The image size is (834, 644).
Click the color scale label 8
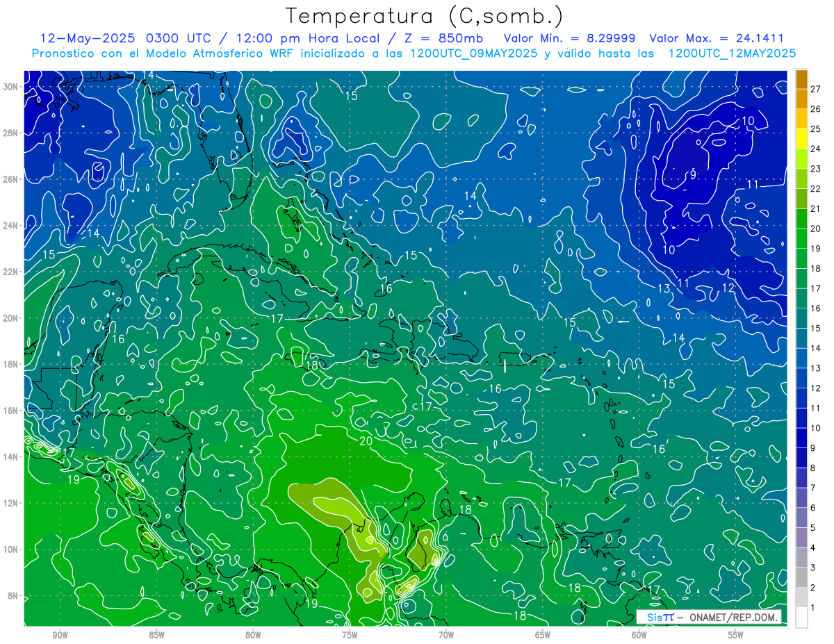[x=813, y=468]
